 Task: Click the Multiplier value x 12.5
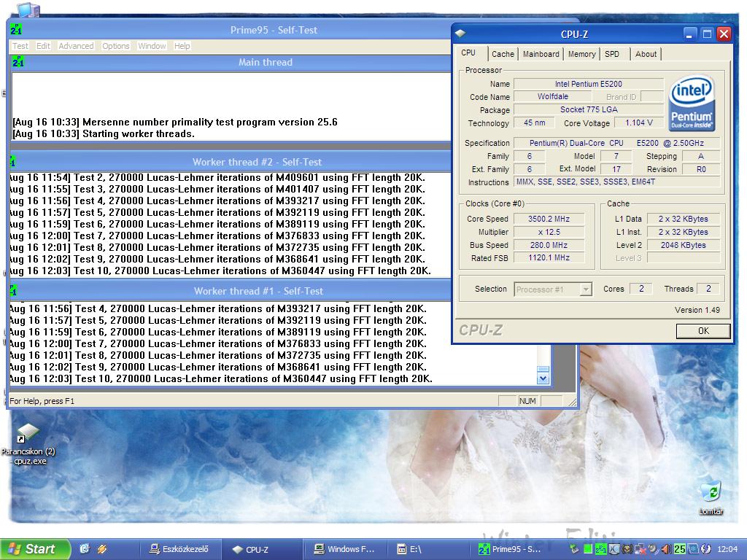549,233
